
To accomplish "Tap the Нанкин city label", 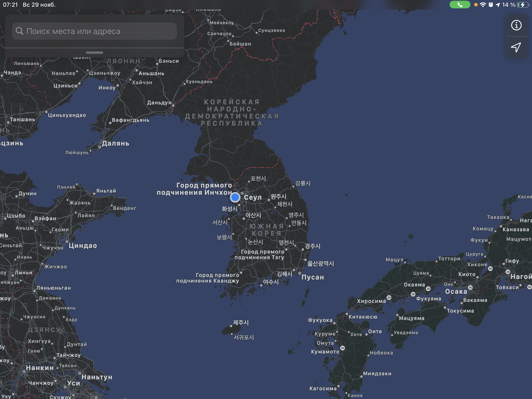I will pos(40,368).
